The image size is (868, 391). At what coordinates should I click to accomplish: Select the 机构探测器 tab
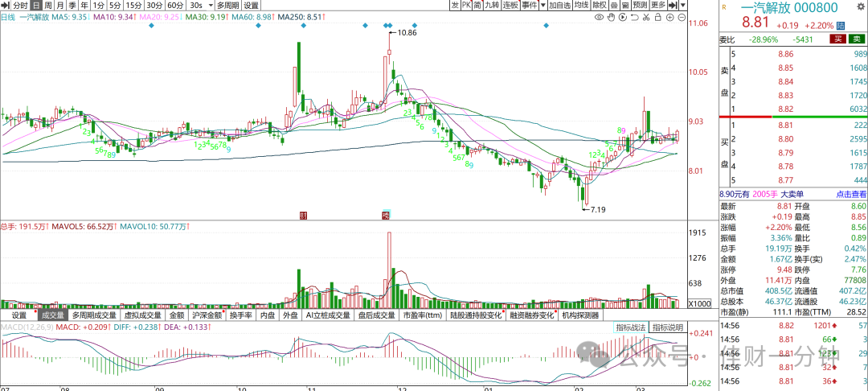click(x=580, y=315)
